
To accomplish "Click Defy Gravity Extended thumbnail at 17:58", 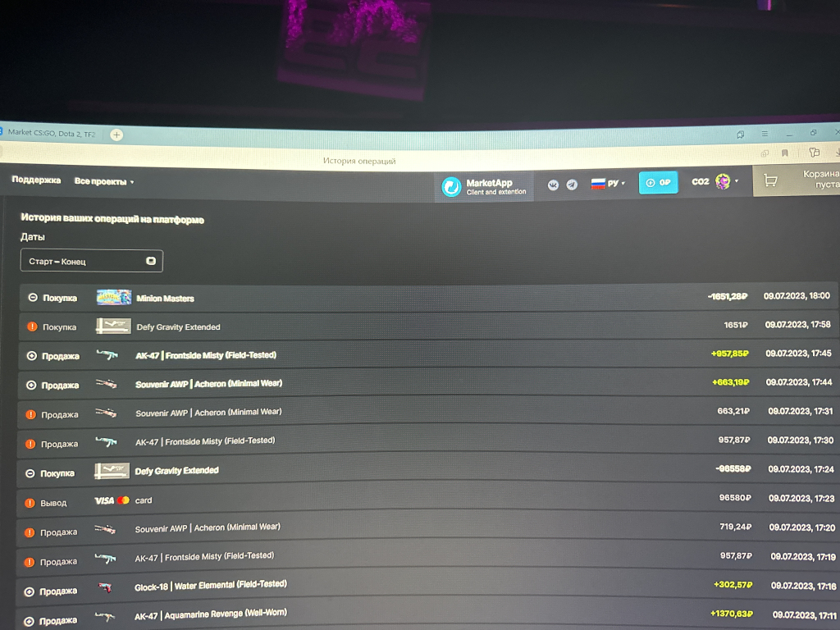I will [x=113, y=326].
